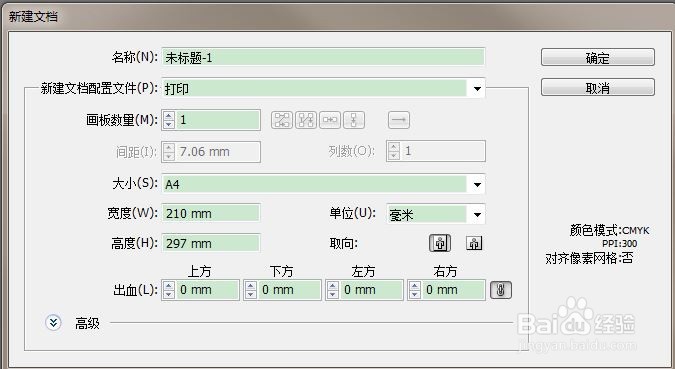Click the right-to-left layout arrow icon
This screenshot has width=675, height=369.
click(399, 120)
